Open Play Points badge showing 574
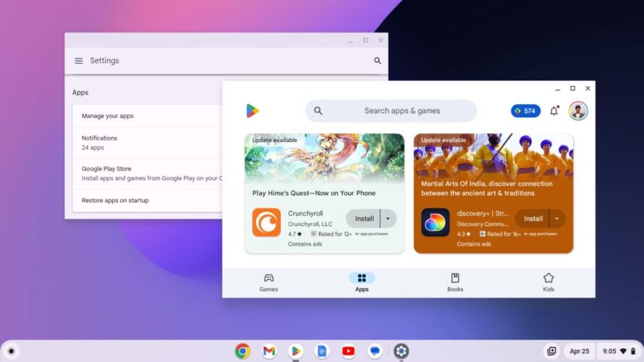 pyautogui.click(x=525, y=111)
